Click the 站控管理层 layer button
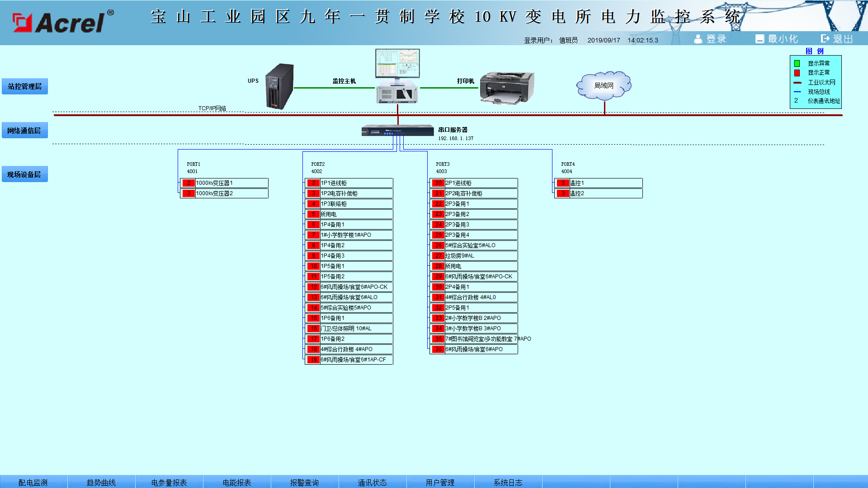Viewport: 868px width, 488px height. (x=25, y=86)
